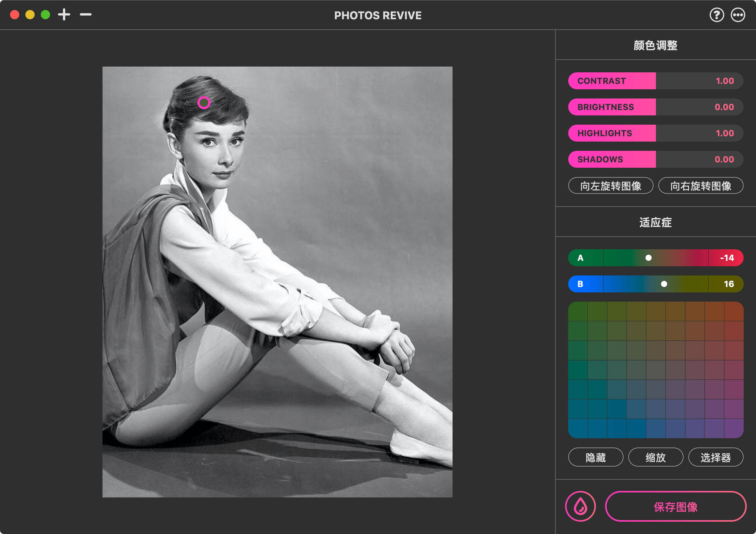Select the pink color marker on hair
The image size is (756, 534).
click(204, 103)
